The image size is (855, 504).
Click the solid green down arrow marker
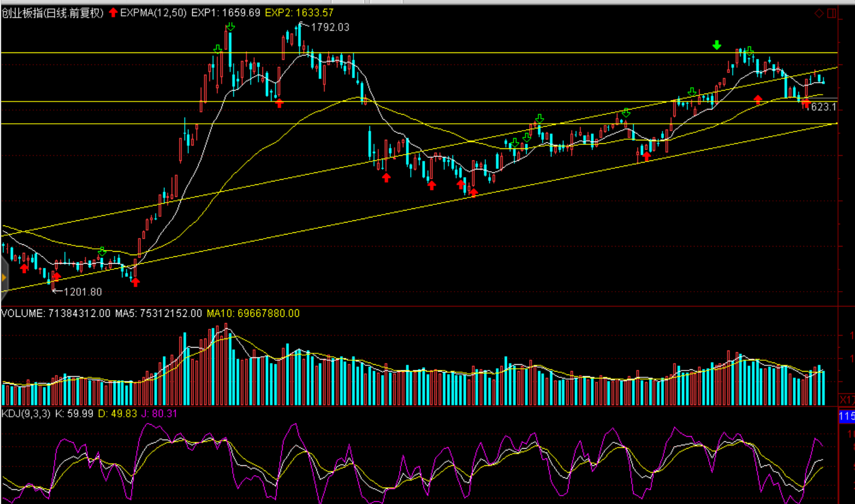coord(717,45)
